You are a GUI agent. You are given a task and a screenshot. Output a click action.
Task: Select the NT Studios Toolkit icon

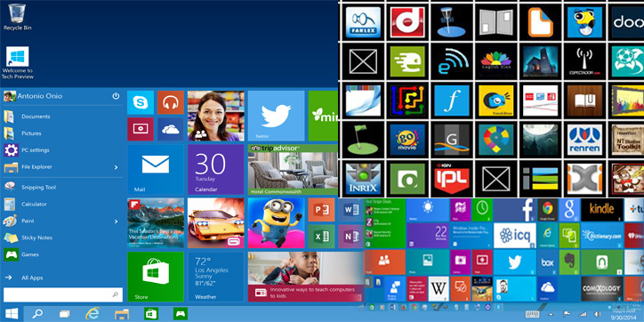tap(628, 140)
